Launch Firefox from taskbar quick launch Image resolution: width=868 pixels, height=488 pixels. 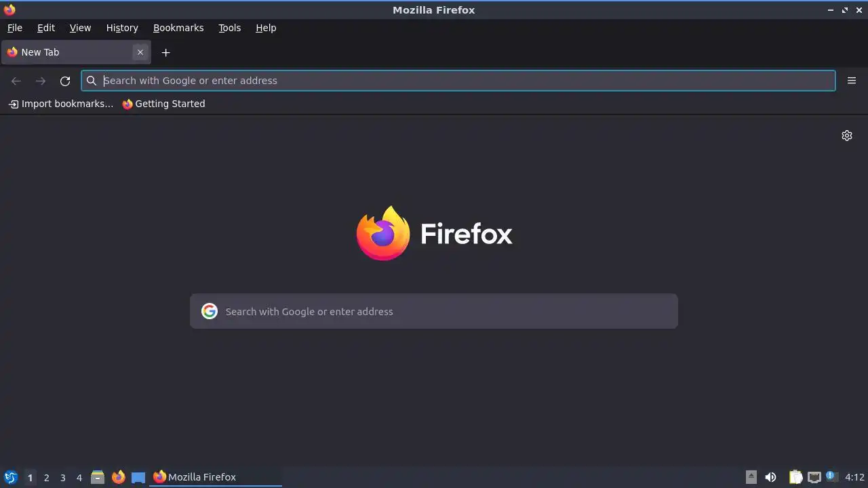[118, 477]
